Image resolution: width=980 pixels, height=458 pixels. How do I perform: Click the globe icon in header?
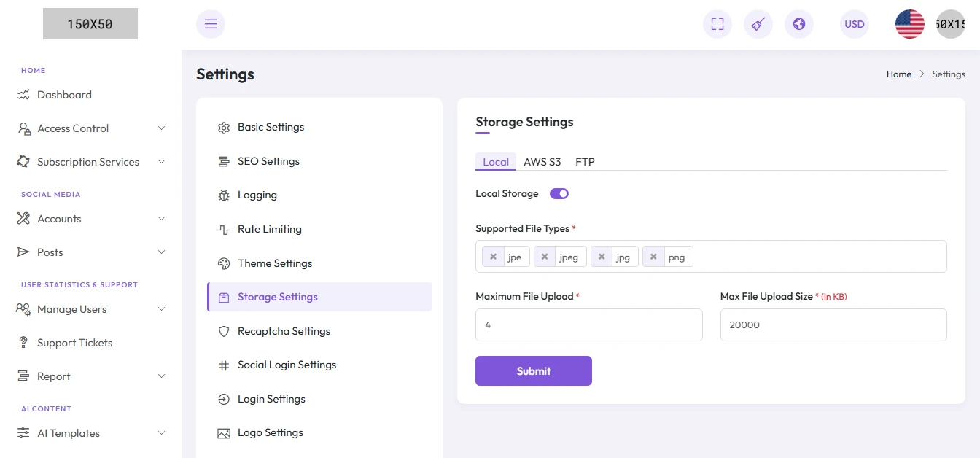pyautogui.click(x=799, y=24)
